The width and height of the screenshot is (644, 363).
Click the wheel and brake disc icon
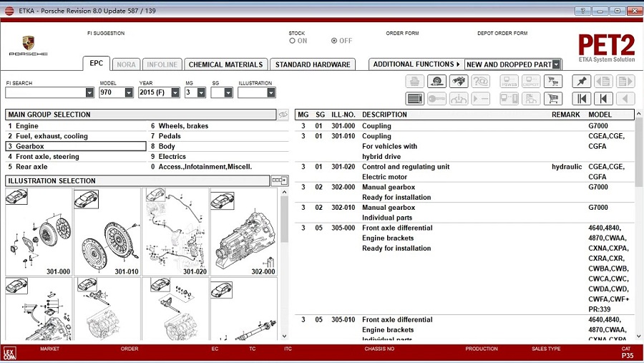point(436,81)
